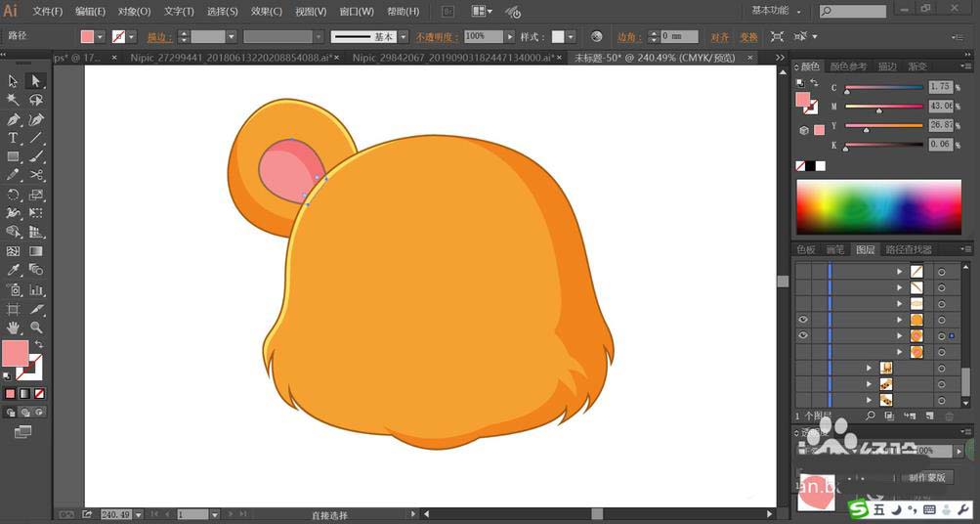
Task: Expand the bottom sublayer disclosure triangle
Action: 869,400
